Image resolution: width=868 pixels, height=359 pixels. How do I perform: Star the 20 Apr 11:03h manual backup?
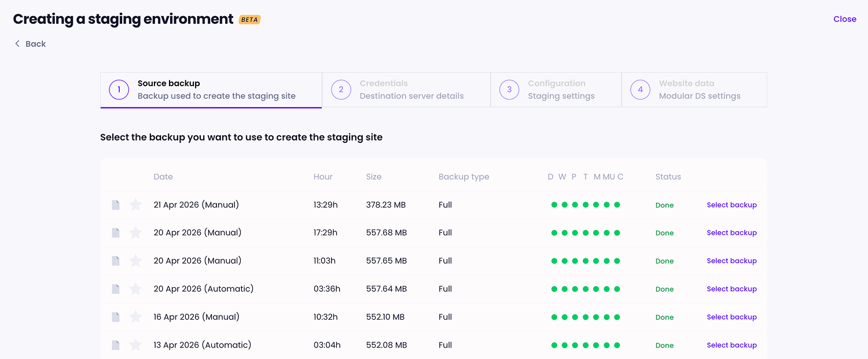tap(135, 261)
